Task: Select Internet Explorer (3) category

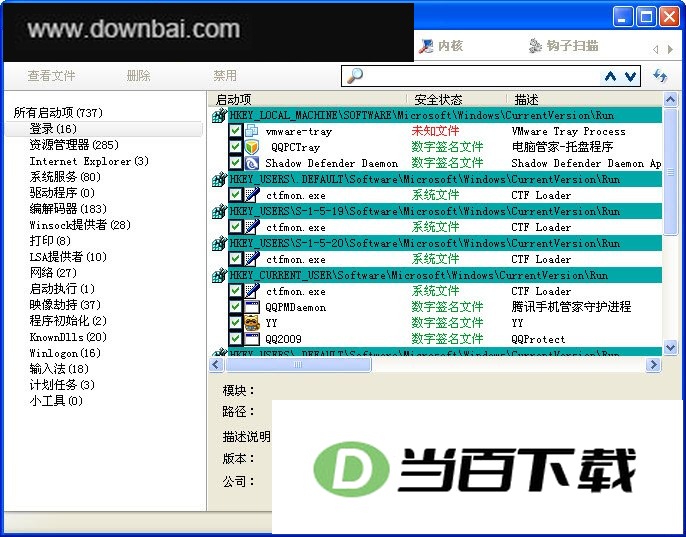Action: (x=89, y=161)
